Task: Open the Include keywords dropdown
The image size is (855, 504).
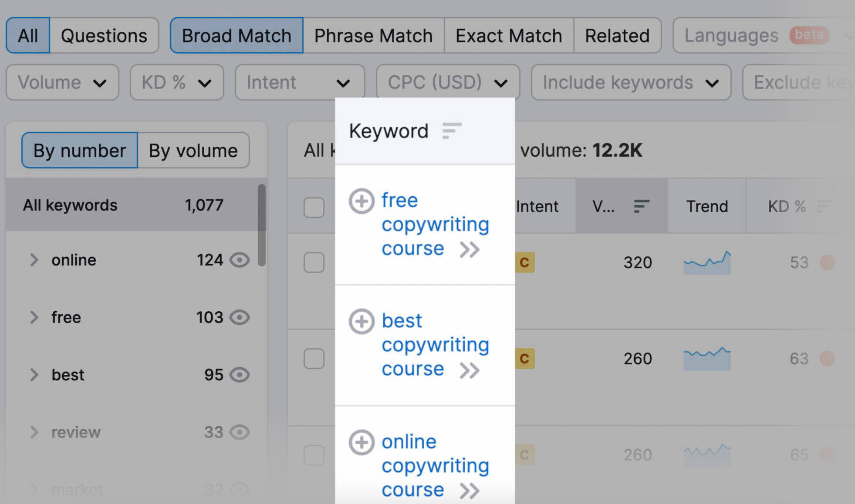Action: tap(630, 83)
